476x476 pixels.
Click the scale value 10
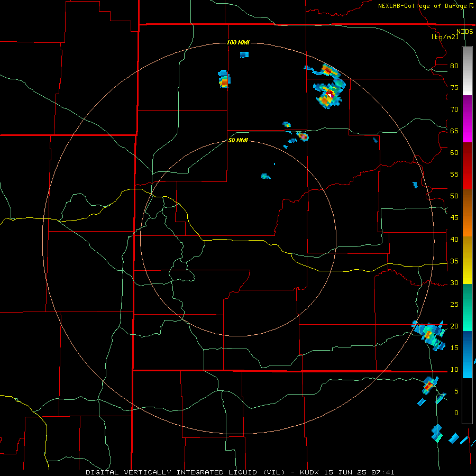pos(454,370)
